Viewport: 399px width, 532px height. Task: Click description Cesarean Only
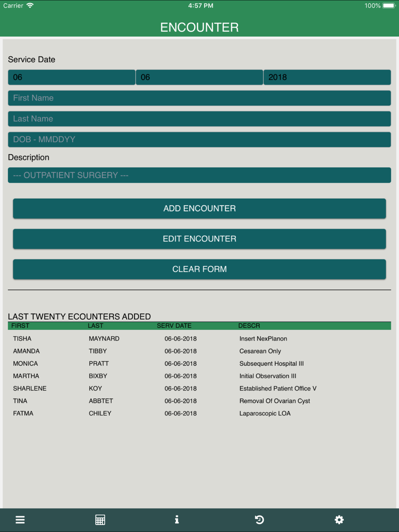(260, 351)
